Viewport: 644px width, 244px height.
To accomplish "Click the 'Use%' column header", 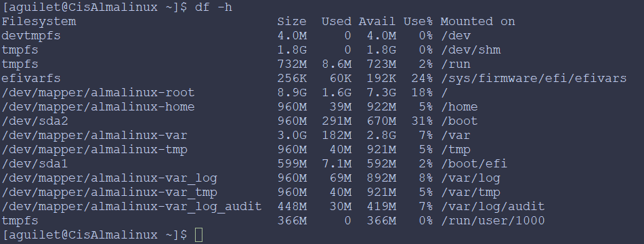I will [x=418, y=22].
